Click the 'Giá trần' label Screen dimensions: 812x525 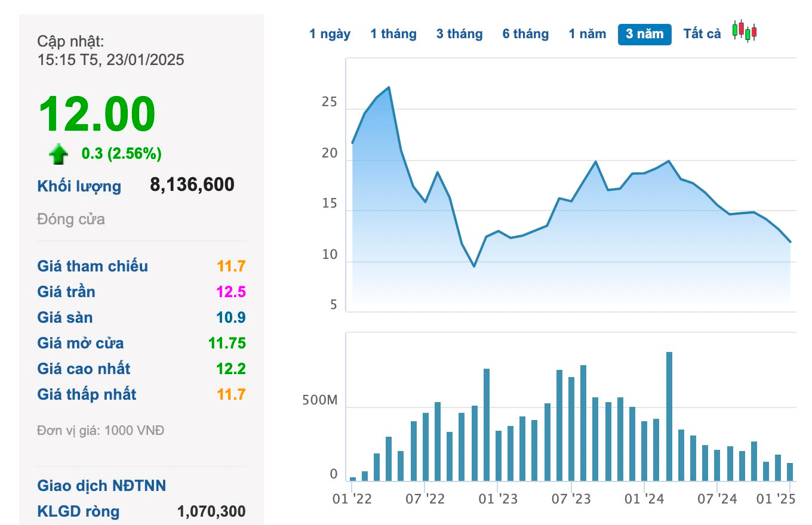tap(66, 292)
